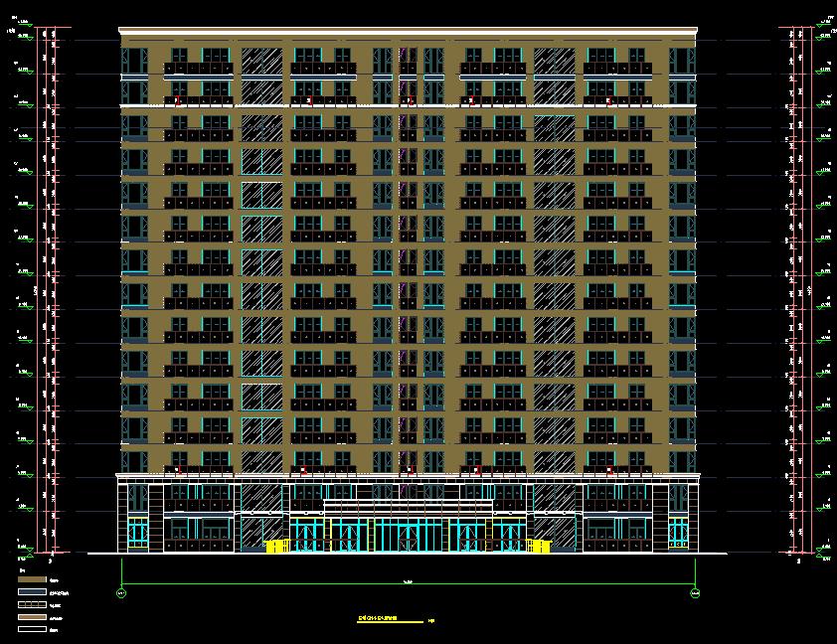The image size is (837, 644).
Task: Select the yellow drawing title text
Action: click(378, 618)
